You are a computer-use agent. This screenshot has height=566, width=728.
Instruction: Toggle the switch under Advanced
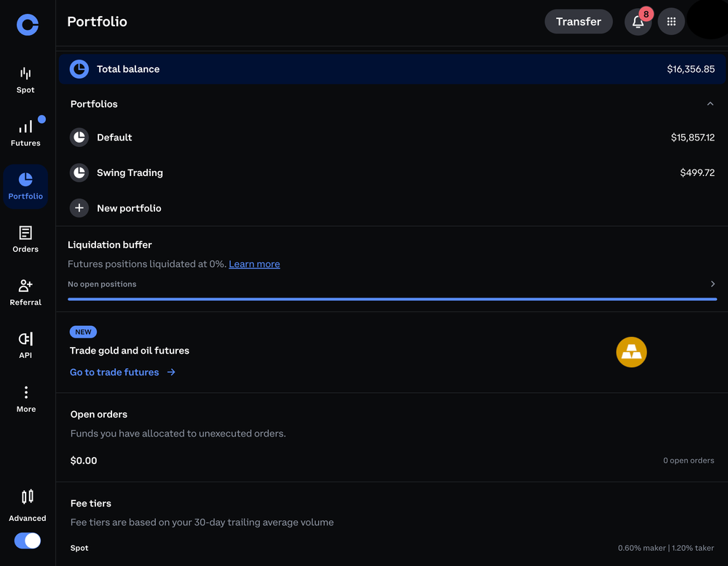28,541
